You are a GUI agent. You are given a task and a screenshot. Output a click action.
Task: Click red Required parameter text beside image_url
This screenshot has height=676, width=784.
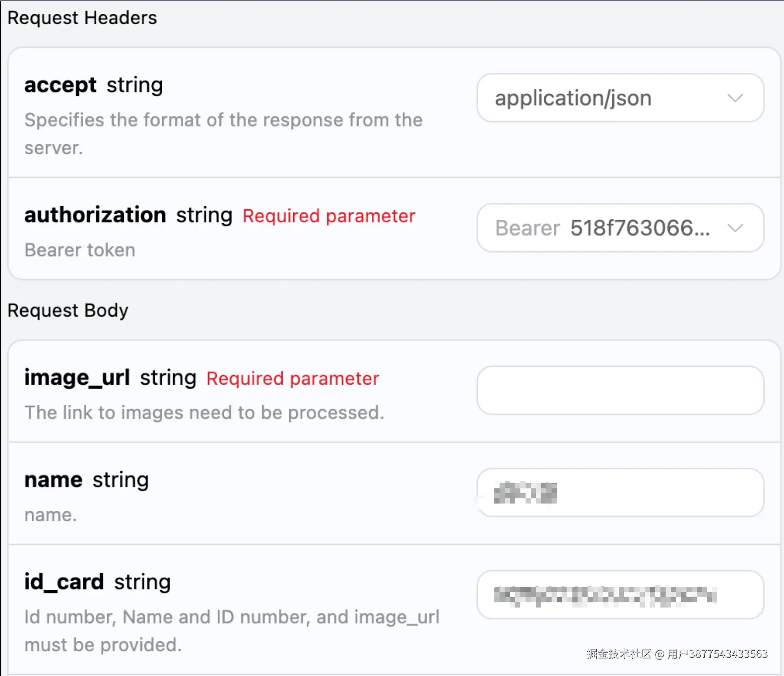click(x=293, y=378)
